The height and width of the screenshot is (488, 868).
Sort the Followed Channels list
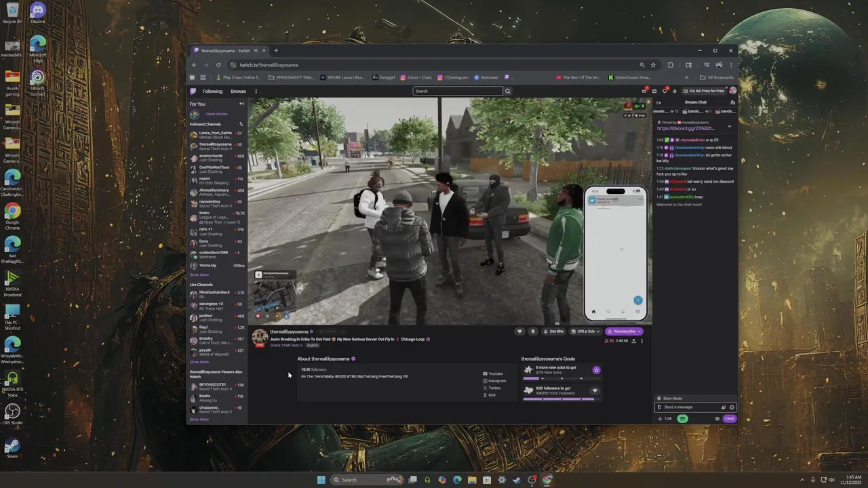241,124
